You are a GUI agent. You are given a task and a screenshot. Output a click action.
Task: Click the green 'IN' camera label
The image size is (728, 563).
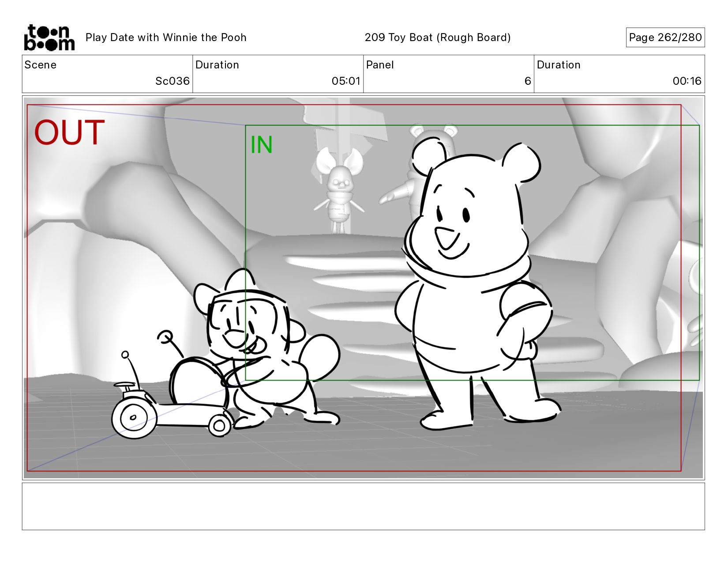coord(262,145)
